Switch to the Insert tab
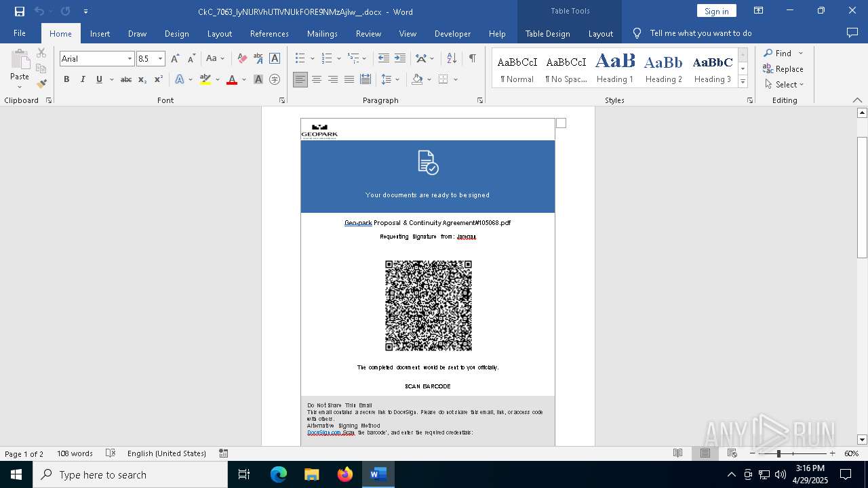868x488 pixels. [100, 33]
